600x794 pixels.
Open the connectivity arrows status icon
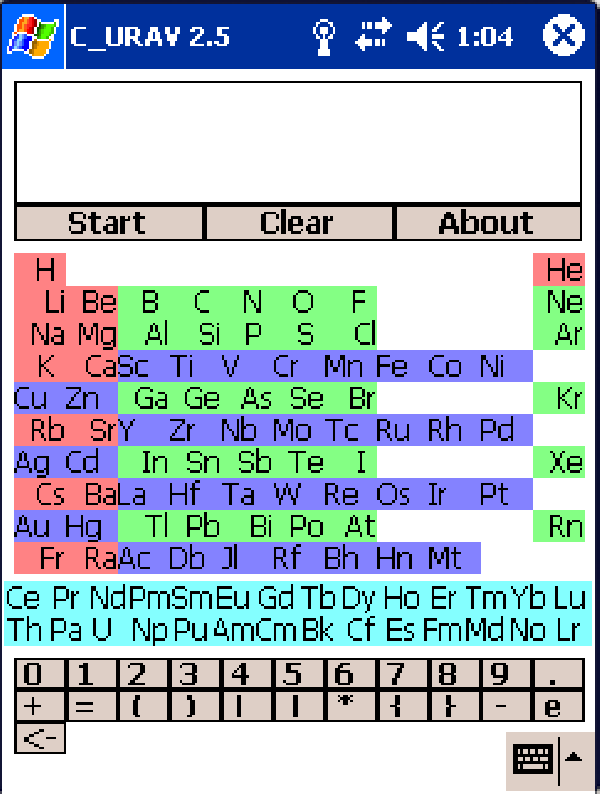click(x=373, y=35)
